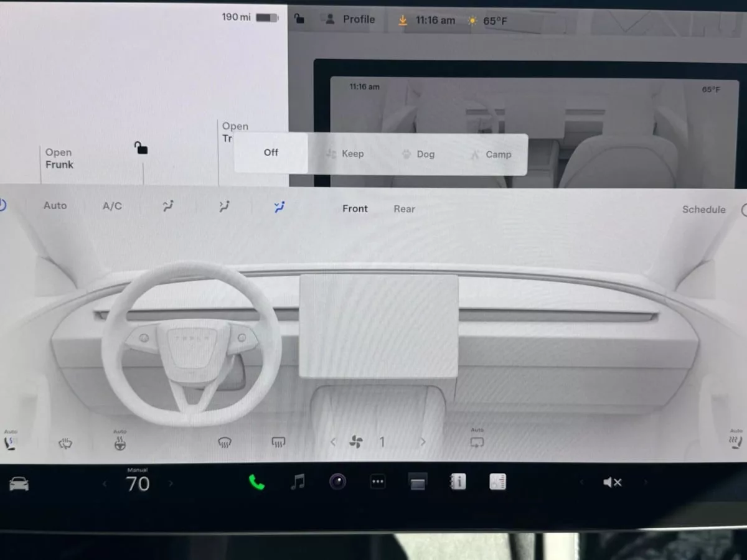Launch the dashcam camera app

tap(338, 482)
